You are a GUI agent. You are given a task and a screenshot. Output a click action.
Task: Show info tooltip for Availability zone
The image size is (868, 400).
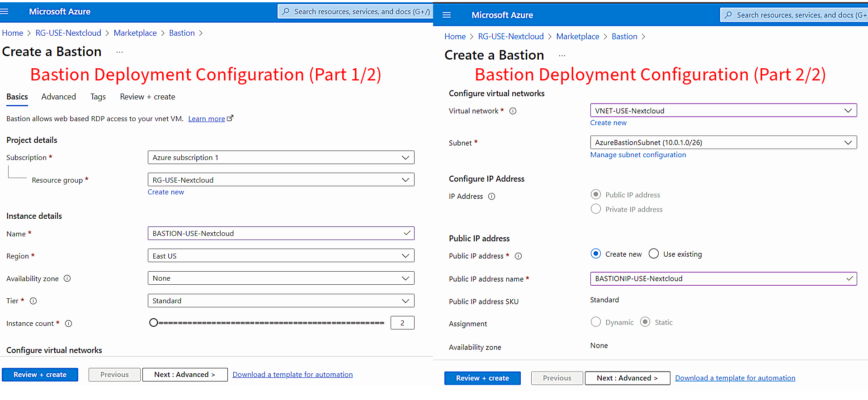67,278
